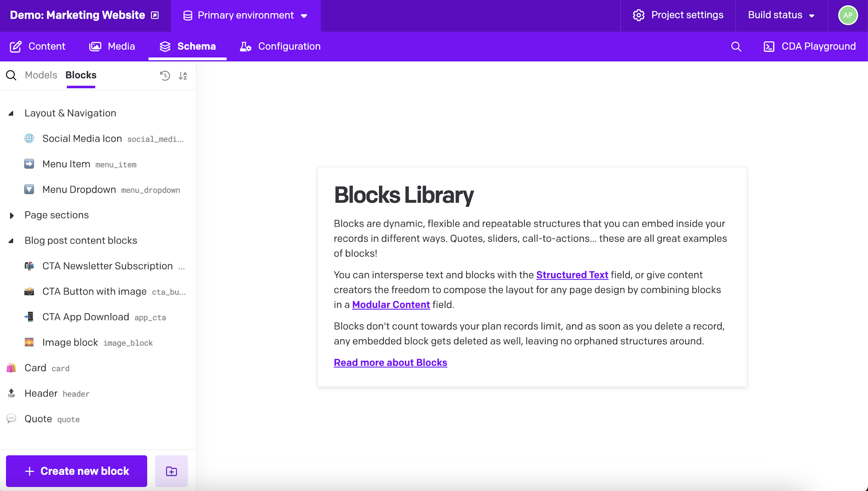Click the Image block picture icon
The height and width of the screenshot is (491, 868).
29,342
